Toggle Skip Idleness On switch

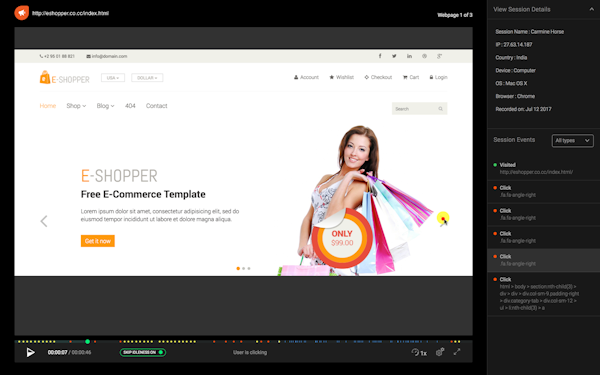coord(143,352)
